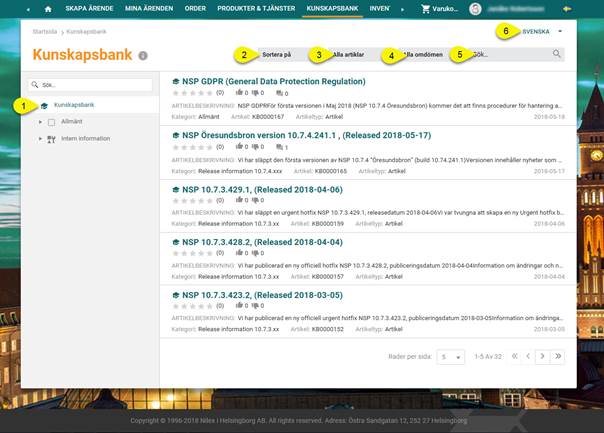Tick the Allmänt category checkbox
The image size is (604, 433).
pyautogui.click(x=52, y=122)
